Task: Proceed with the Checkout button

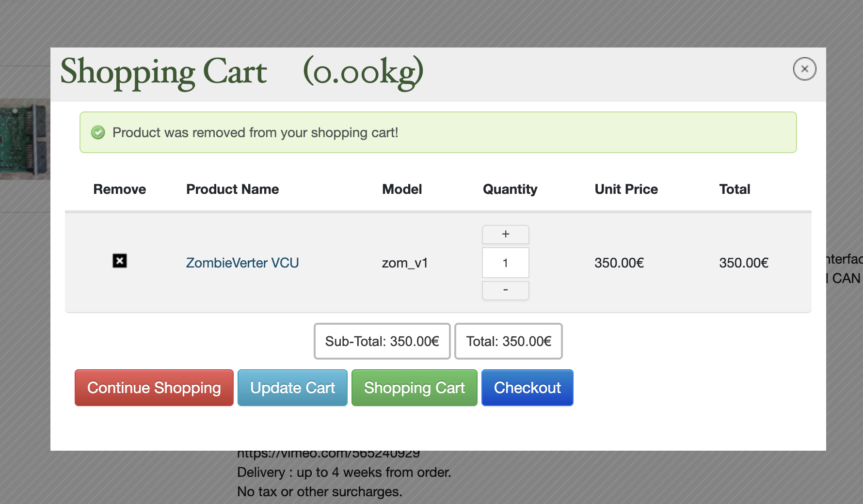Action: [x=527, y=388]
